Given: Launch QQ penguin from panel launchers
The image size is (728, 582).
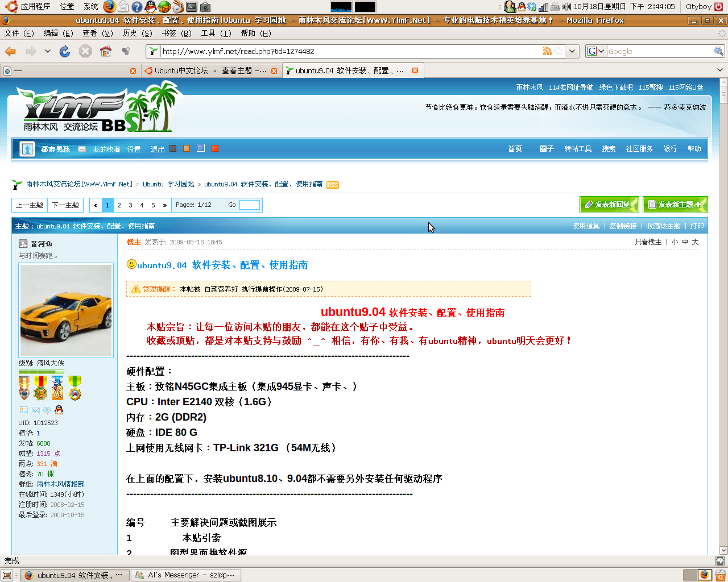Looking at the screenshot, I should [150, 7].
